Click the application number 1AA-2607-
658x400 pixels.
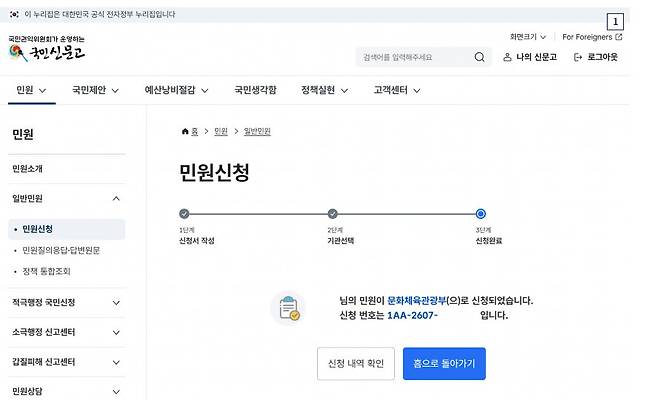click(x=412, y=315)
